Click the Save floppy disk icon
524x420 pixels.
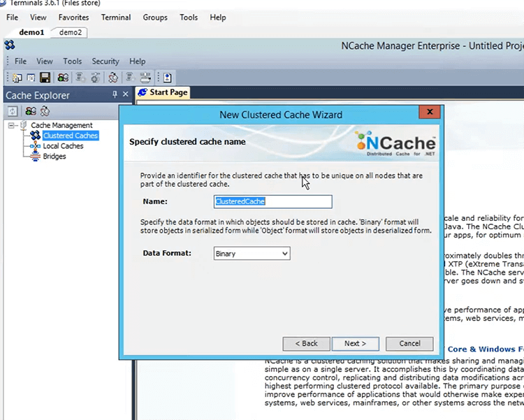coord(45,78)
